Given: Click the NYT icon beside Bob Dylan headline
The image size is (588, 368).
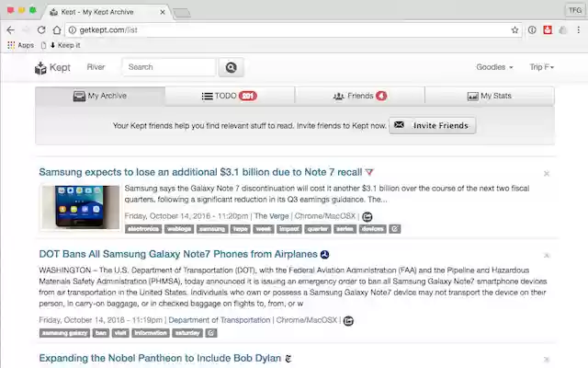Looking at the screenshot, I should point(288,359).
